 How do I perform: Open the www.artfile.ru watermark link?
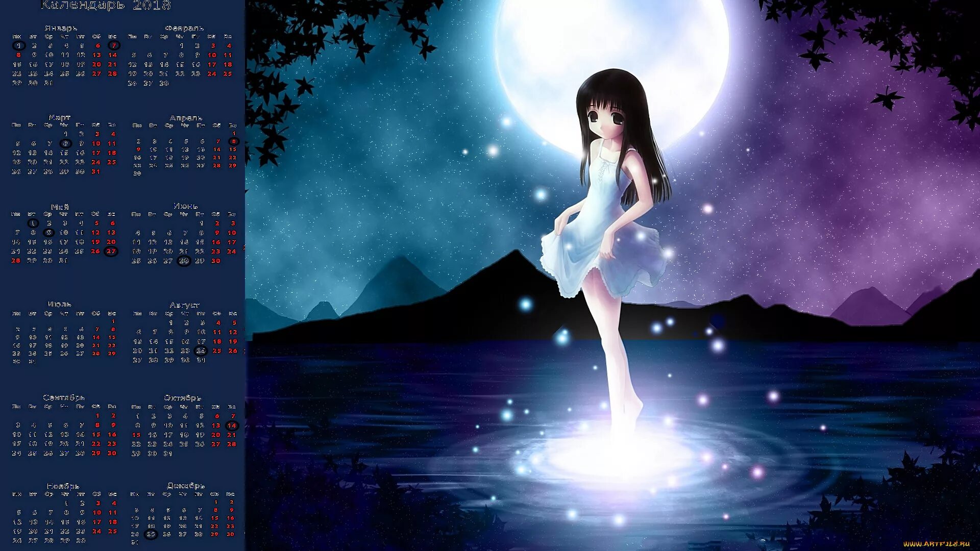[x=936, y=544]
